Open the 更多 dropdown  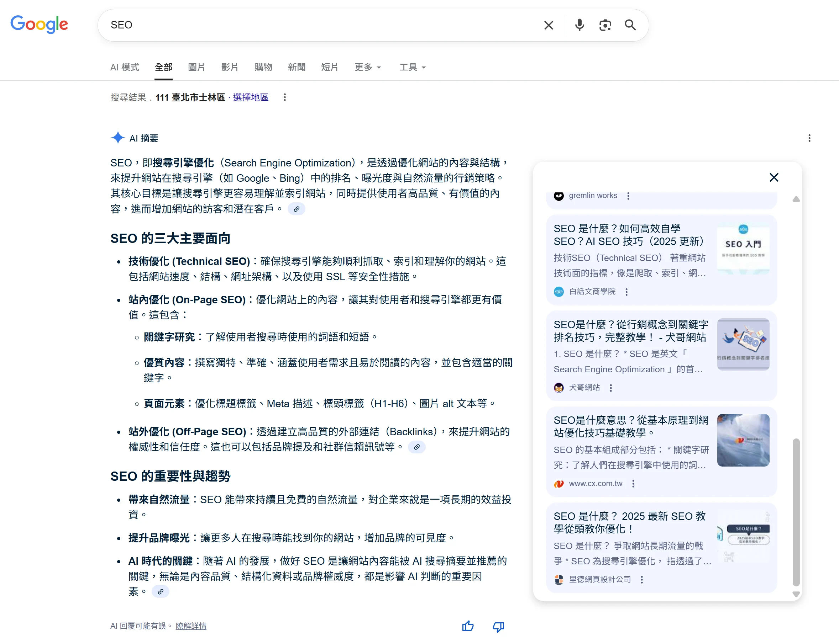point(367,67)
